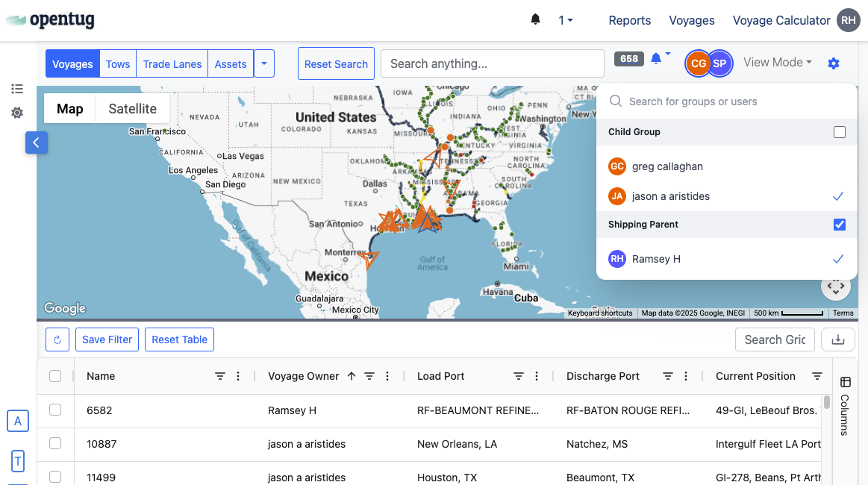Viewport: 868px width, 485px height.
Task: Collapse the side panel with the arrow button
Action: (x=37, y=142)
